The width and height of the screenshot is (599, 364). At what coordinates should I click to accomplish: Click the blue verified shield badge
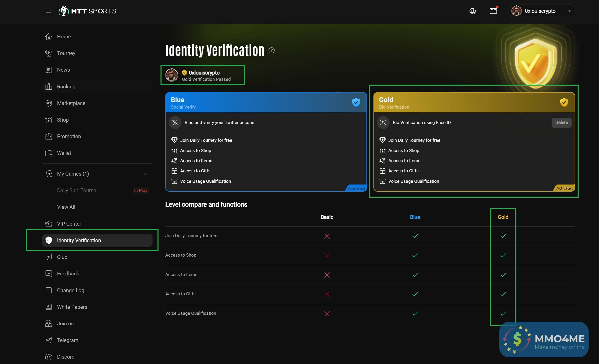356,102
